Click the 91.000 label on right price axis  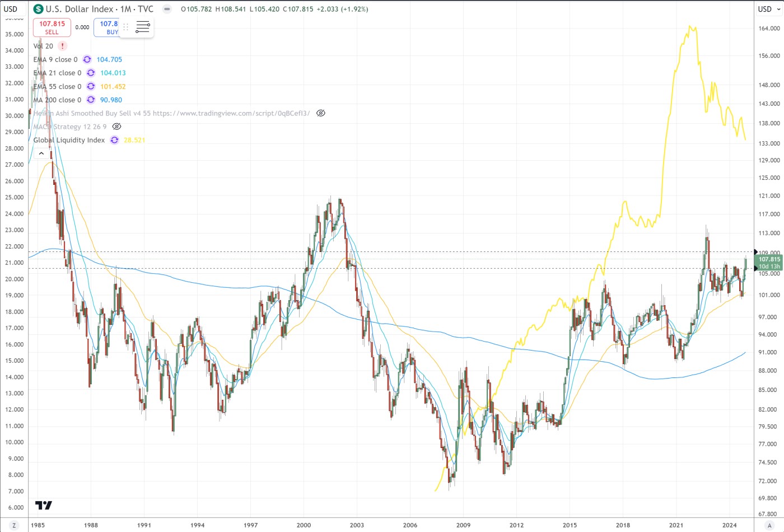coord(769,352)
